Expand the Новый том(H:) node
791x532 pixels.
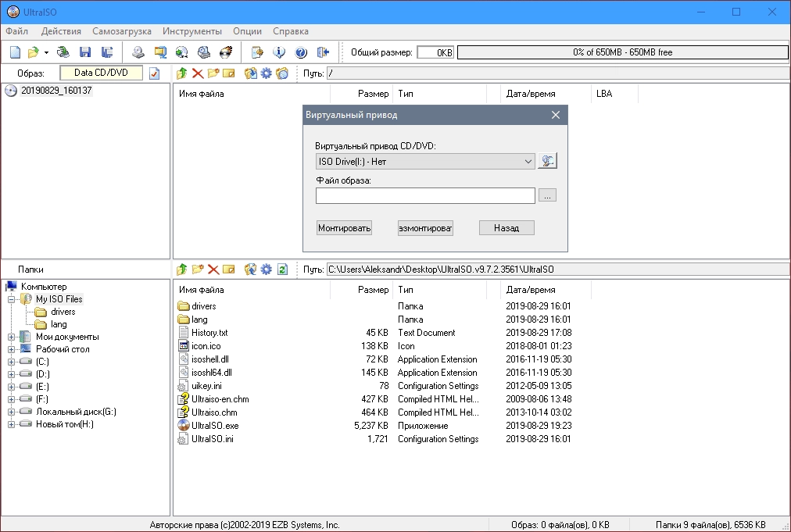(11, 424)
